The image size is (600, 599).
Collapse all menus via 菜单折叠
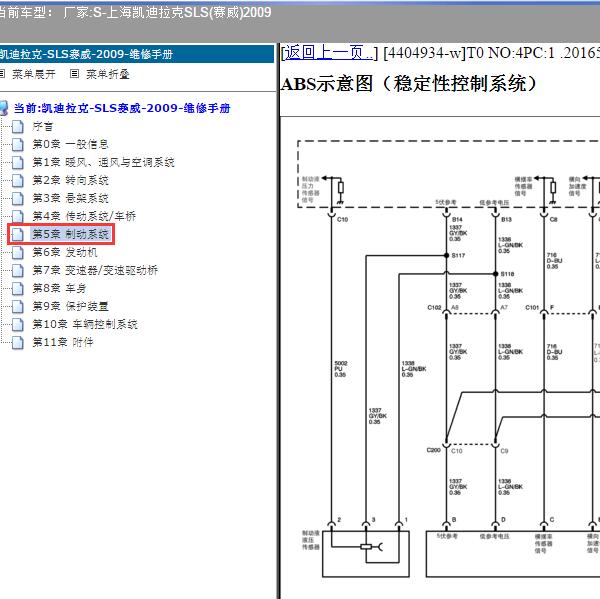tap(108, 74)
